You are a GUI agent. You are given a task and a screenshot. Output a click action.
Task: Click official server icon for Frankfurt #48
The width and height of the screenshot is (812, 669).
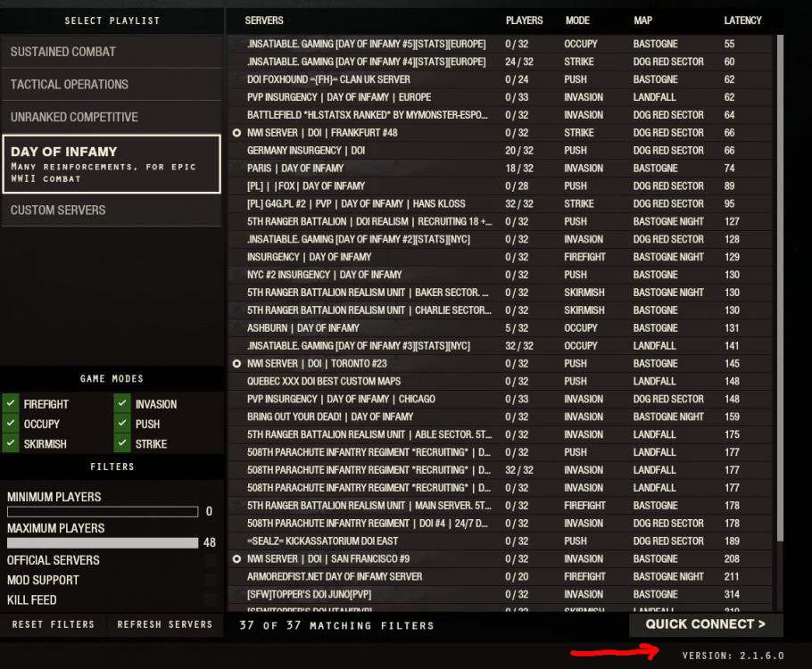pyautogui.click(x=236, y=133)
